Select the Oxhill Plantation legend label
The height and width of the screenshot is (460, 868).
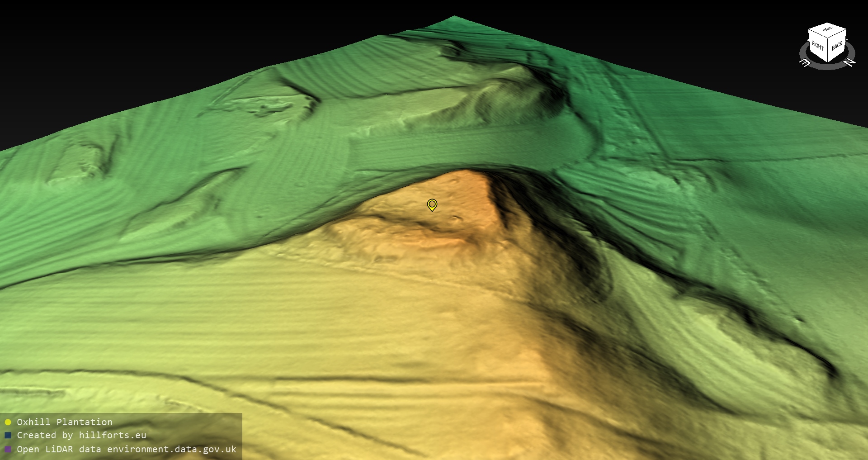point(65,422)
